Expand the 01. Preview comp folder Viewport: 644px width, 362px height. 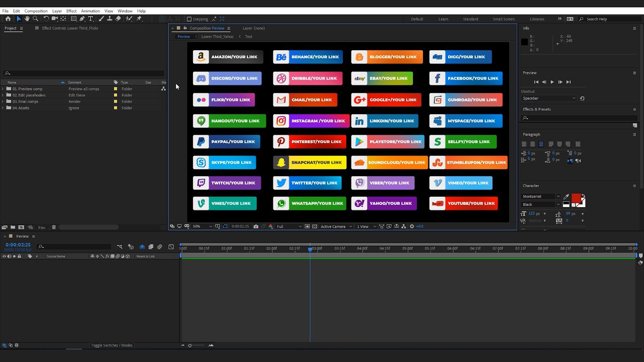(3, 89)
